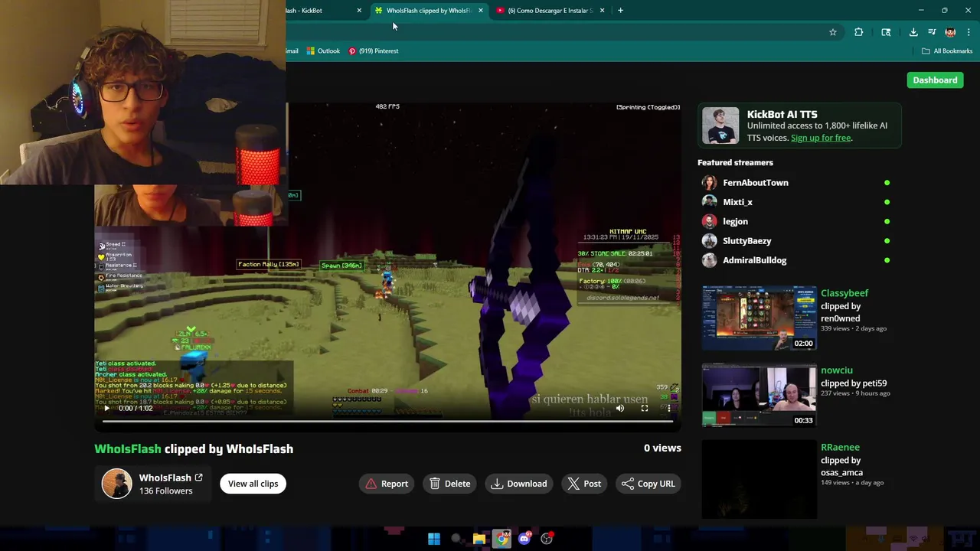Screen dimensions: 980x551
Task: Open File Explorer from taskbar
Action: 479,539
